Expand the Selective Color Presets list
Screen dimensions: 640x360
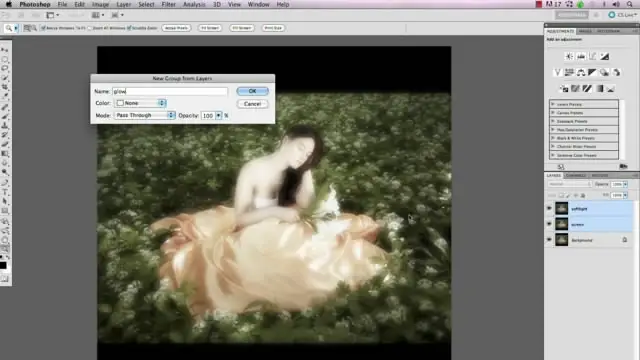tap(553, 155)
